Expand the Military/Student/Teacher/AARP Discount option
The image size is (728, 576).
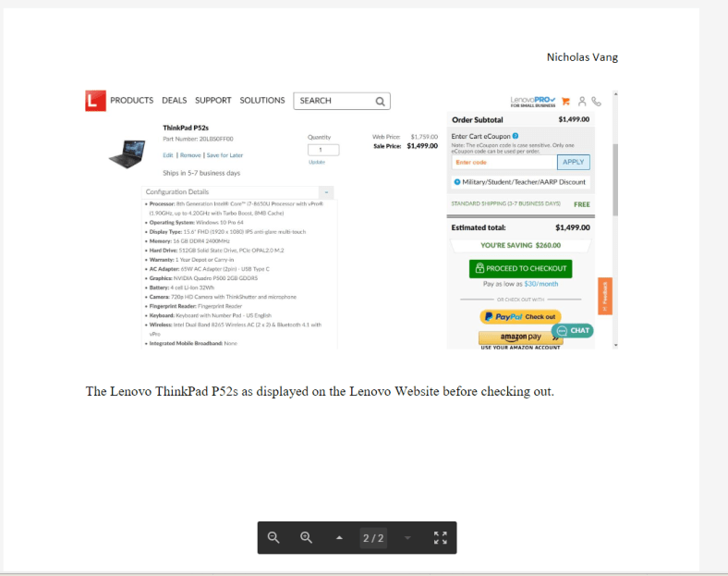coord(520,182)
